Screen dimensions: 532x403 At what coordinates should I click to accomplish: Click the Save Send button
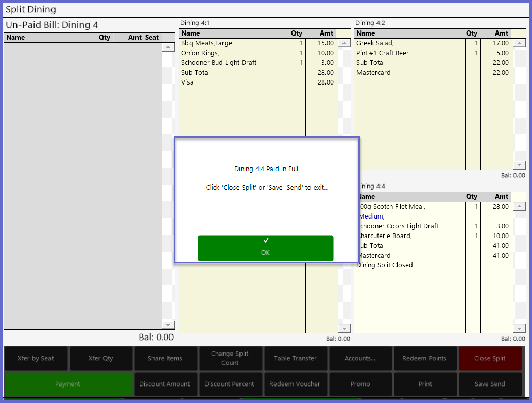tap(490, 384)
